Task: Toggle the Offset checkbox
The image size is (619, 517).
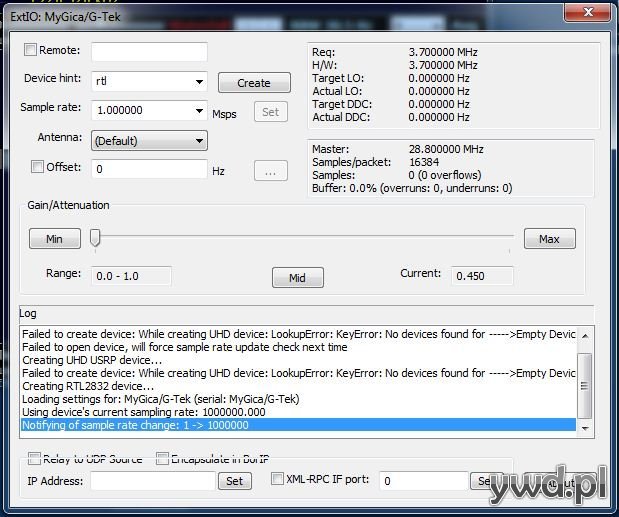Action: click(x=38, y=167)
